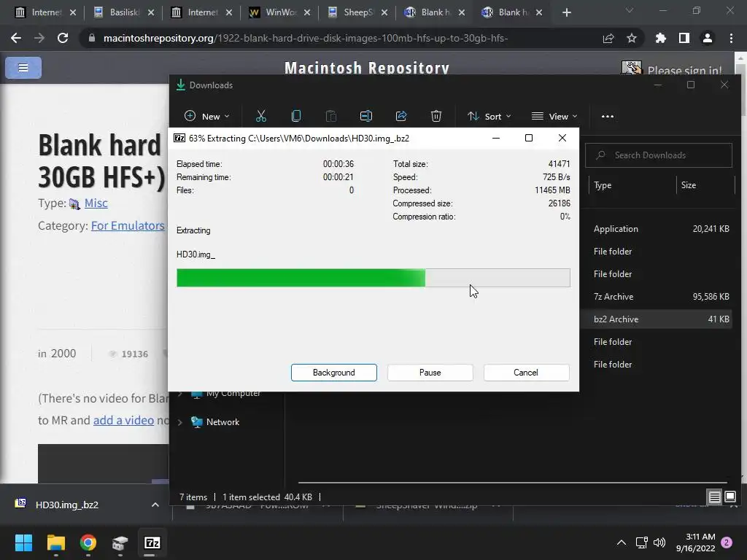Image resolution: width=747 pixels, height=560 pixels.
Task: Switch to details view icon in status bar
Action: tap(714, 497)
